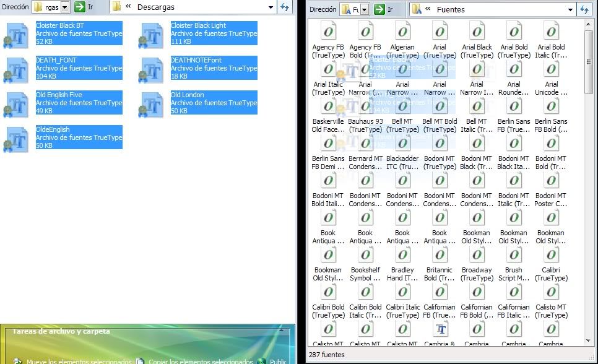Refresh the Descargas folder view
The image size is (598, 364).
pos(285,7)
